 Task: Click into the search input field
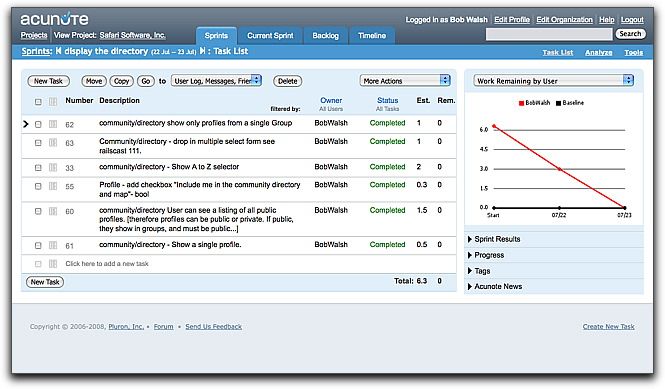[549, 34]
